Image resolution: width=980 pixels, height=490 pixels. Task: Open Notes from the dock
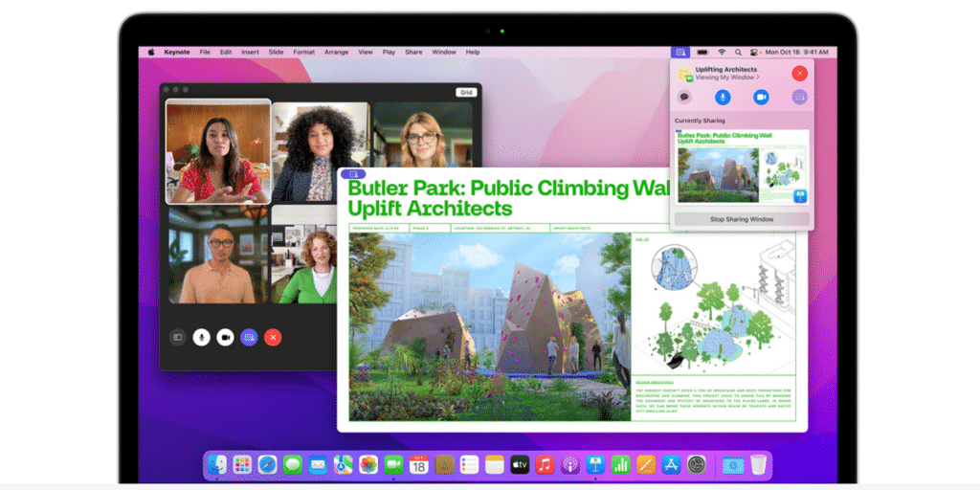pos(495,464)
